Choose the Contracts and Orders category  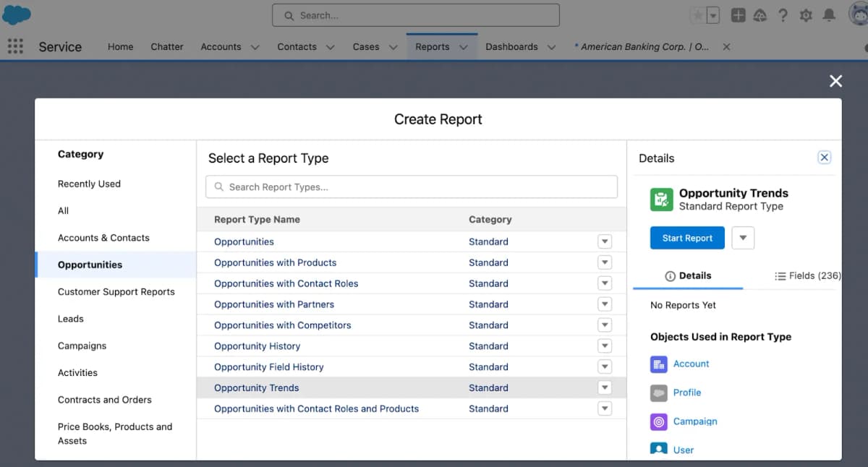click(104, 400)
